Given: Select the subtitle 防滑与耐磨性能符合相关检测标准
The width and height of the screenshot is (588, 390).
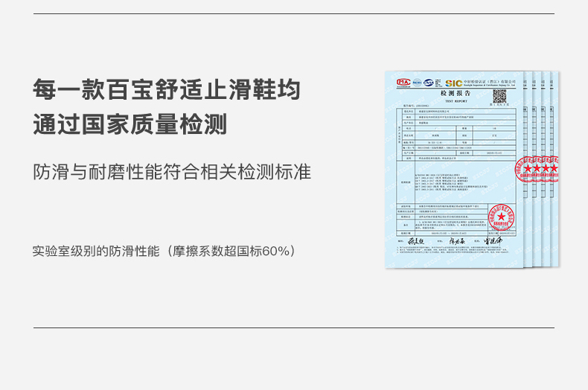Looking at the screenshot, I should pos(172,172).
